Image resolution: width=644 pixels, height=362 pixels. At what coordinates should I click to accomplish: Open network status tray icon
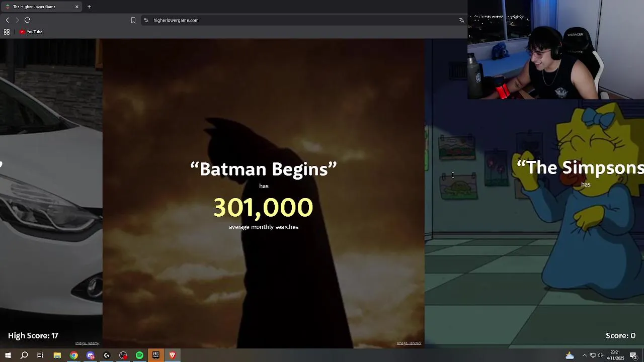coord(593,355)
